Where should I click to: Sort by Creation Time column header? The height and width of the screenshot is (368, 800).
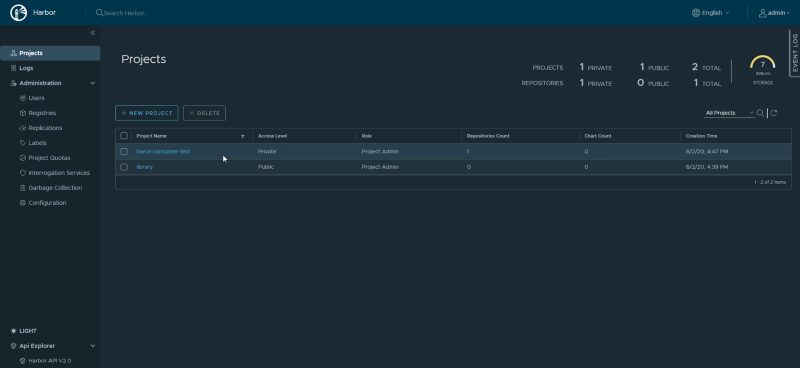tap(702, 136)
